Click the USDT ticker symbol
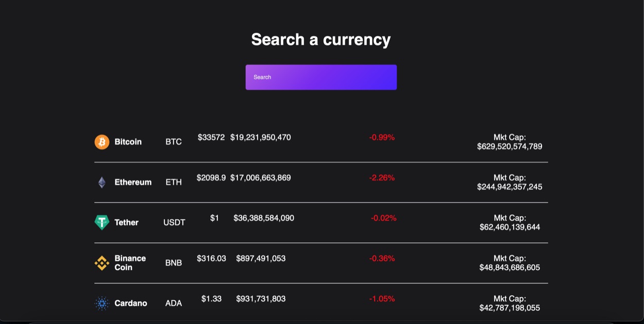Image resolution: width=644 pixels, height=324 pixels. point(174,222)
